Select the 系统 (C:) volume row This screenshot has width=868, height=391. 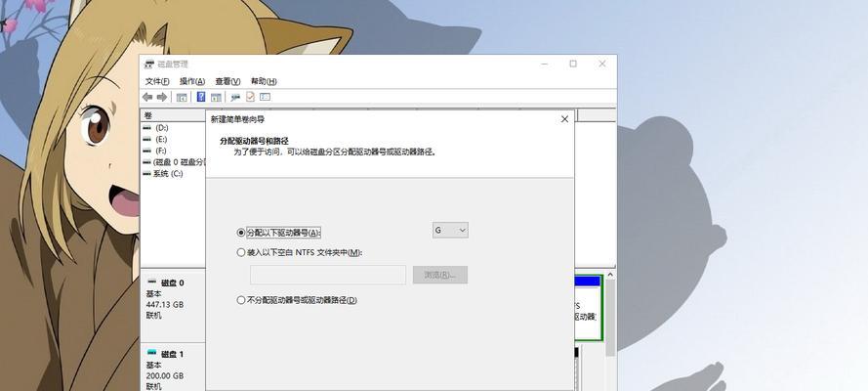click(173, 174)
